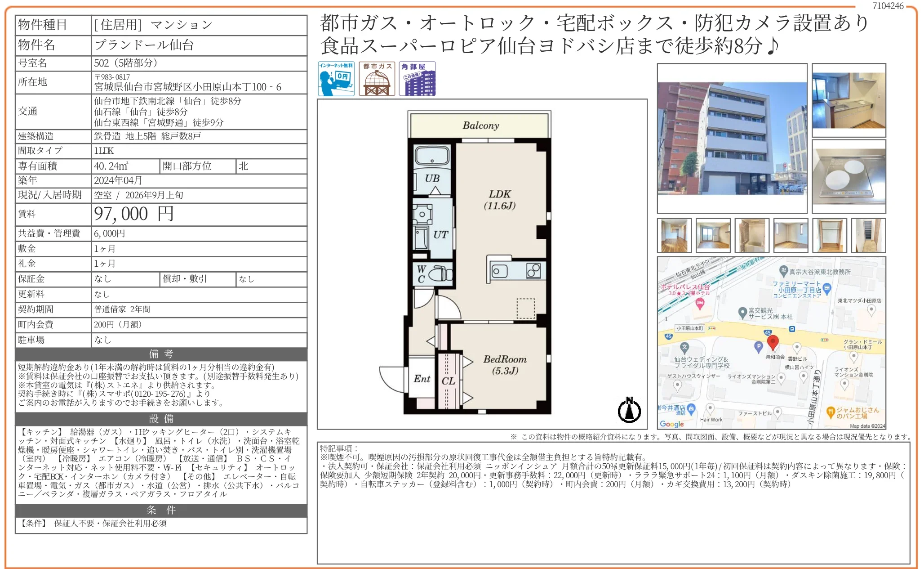
Task: Select the first small room thumbnail
Action: pyautogui.click(x=675, y=236)
